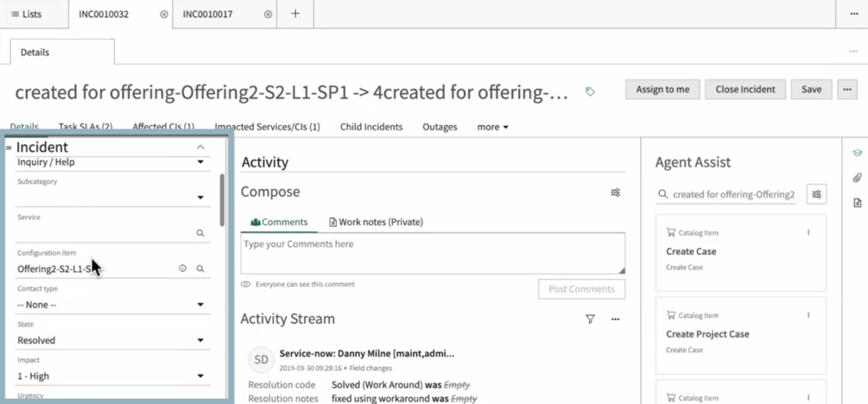Open the document sidebar icon
Image resolution: width=868 pixels, height=404 pixels.
point(857,203)
